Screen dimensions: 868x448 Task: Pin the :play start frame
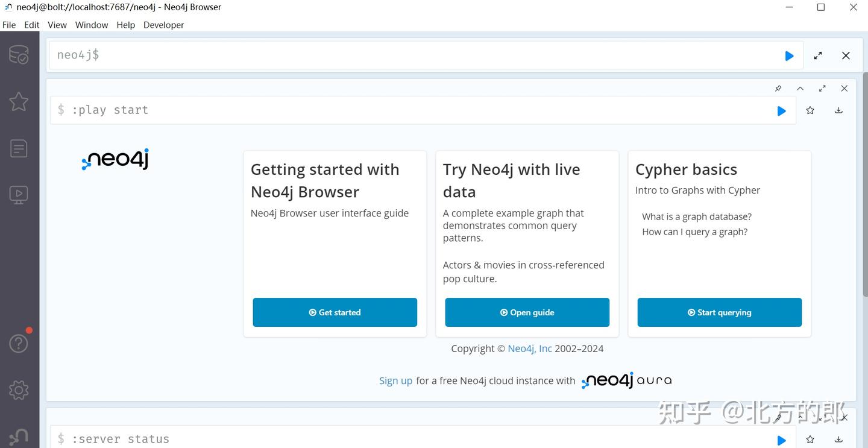(778, 88)
